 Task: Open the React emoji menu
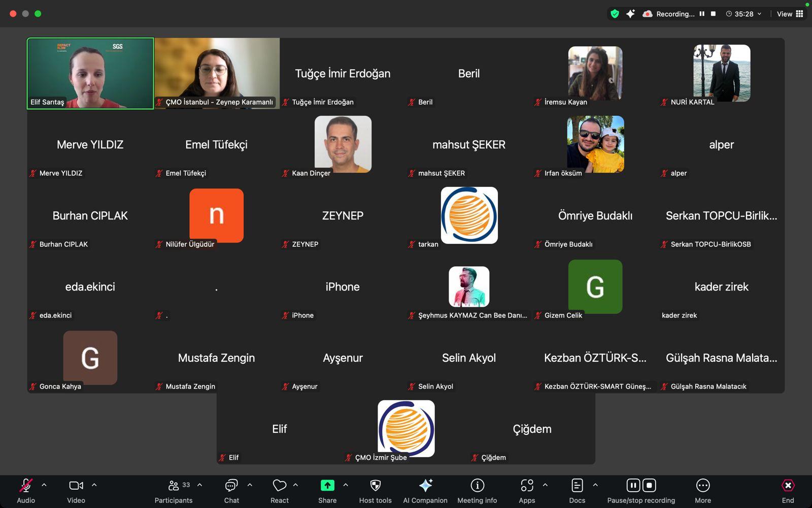[279, 486]
